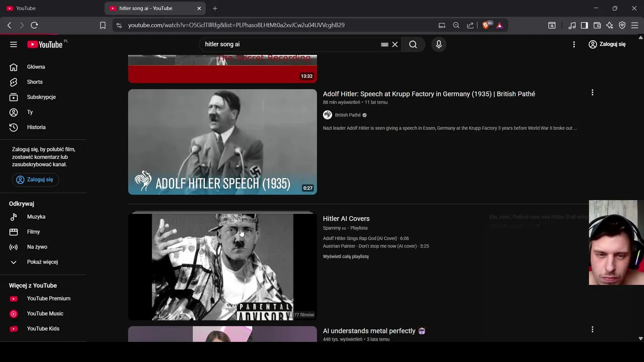Open a new browser tab

(215, 8)
